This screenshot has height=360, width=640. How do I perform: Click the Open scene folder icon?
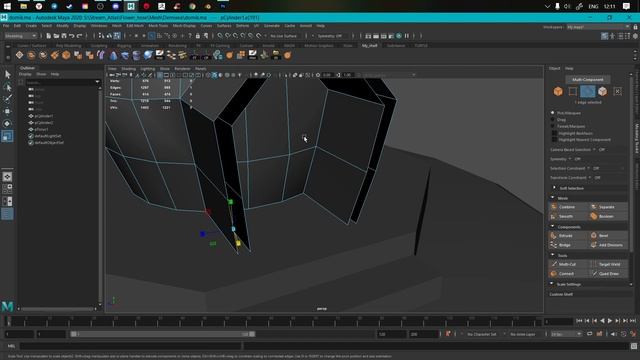(56, 36)
